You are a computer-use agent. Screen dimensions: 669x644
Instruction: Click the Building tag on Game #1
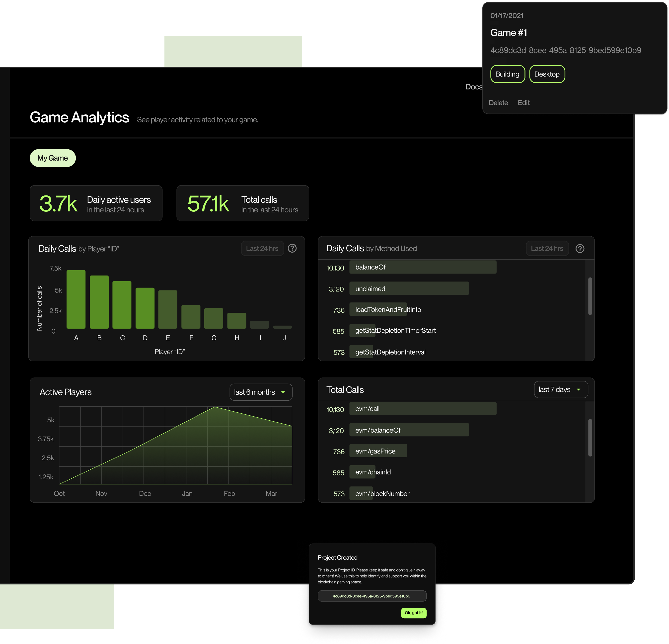coord(507,74)
